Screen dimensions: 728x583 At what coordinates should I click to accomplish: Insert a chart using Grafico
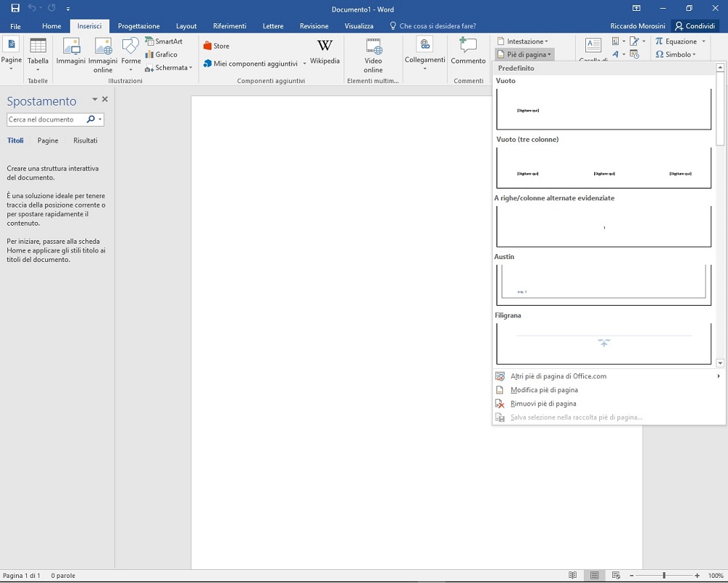[x=161, y=55]
